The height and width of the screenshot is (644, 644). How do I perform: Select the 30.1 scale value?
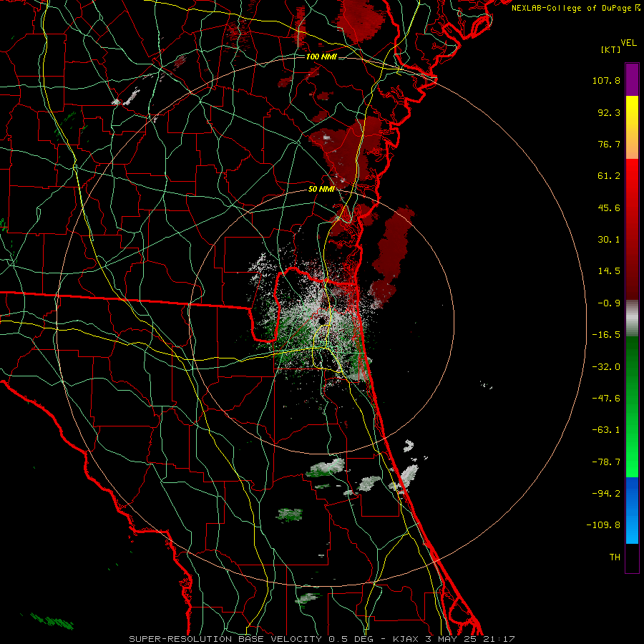[609, 240]
